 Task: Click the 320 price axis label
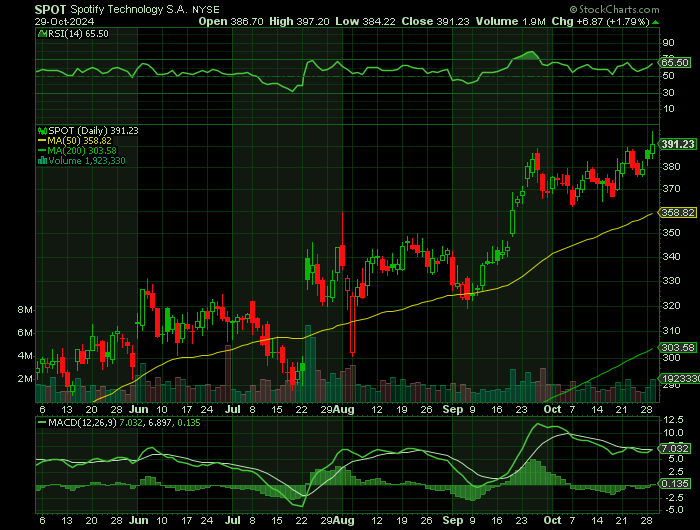point(671,306)
